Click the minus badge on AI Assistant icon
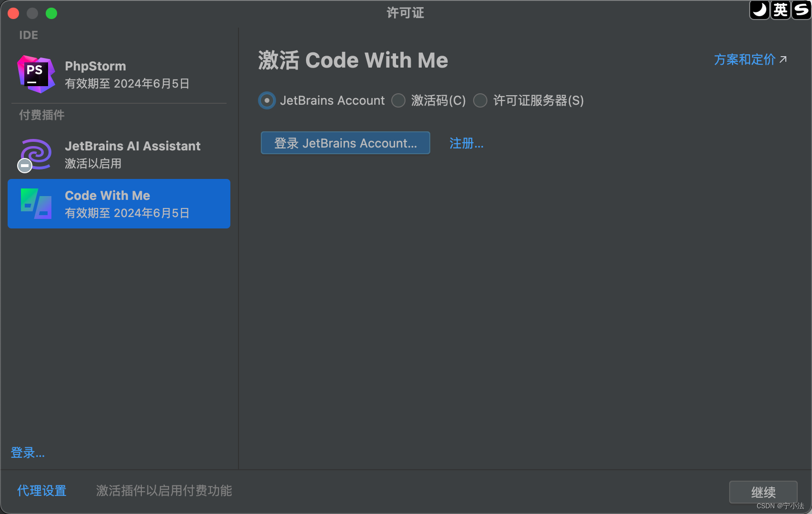 (24, 166)
